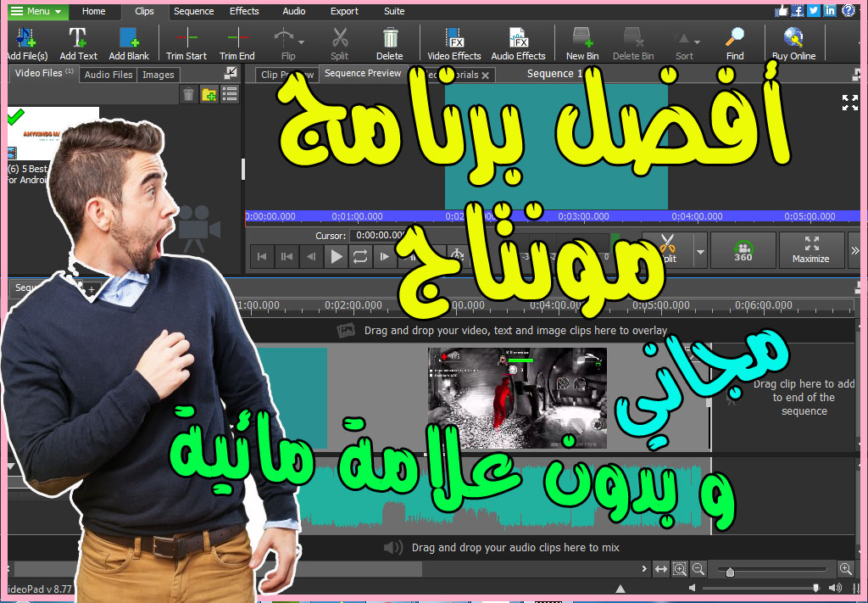The height and width of the screenshot is (603, 868).
Task: Create a New Bin
Action: point(582,43)
